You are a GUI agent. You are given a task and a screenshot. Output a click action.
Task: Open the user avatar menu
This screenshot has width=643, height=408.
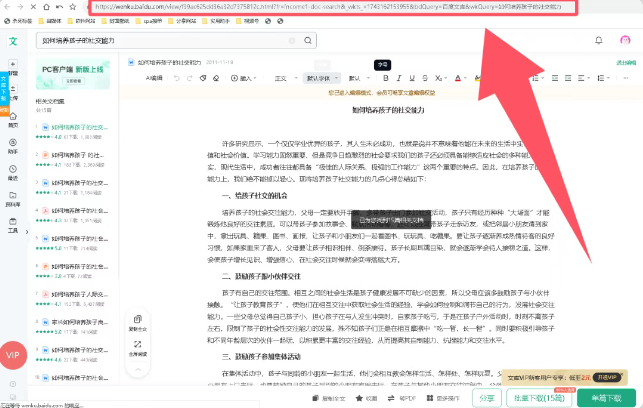tap(625, 40)
